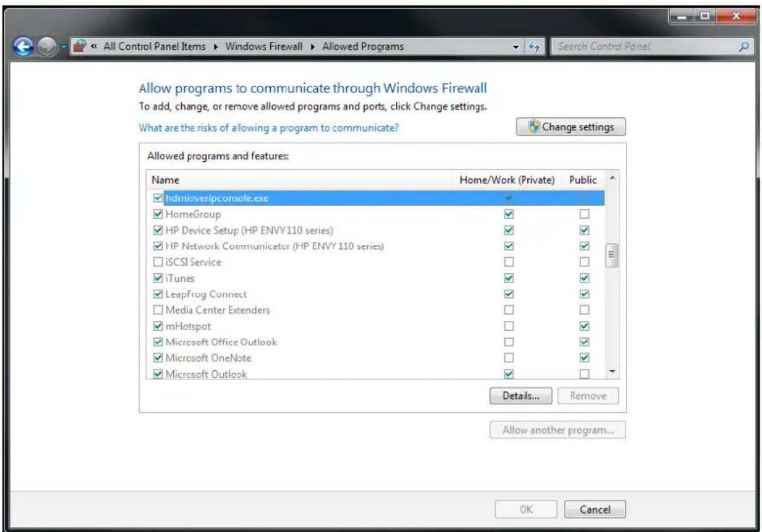This screenshot has width=762, height=532.
Task: Open the risks of allowing a program link
Action: 268,128
